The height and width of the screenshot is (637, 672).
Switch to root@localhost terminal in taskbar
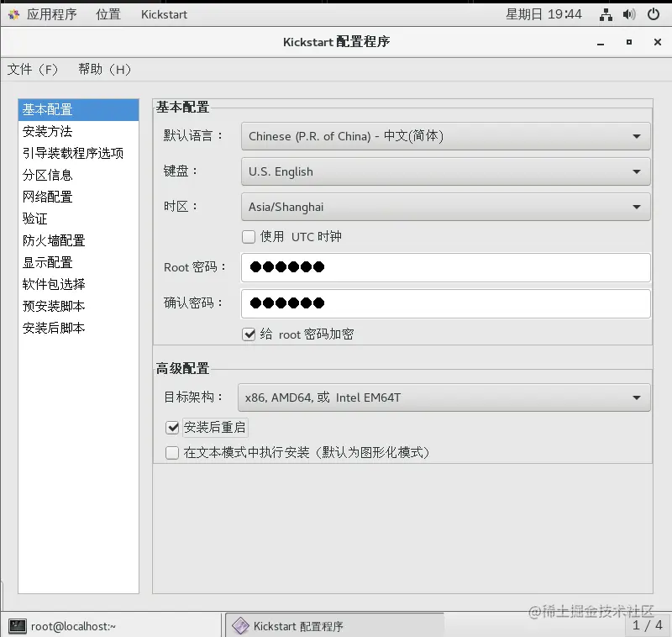coord(112,626)
